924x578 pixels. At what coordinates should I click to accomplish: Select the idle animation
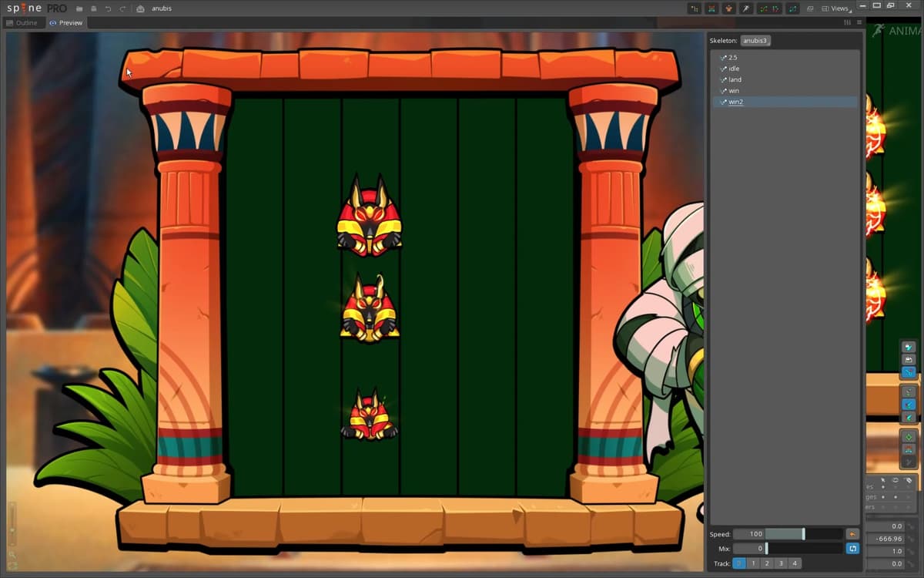(784, 69)
